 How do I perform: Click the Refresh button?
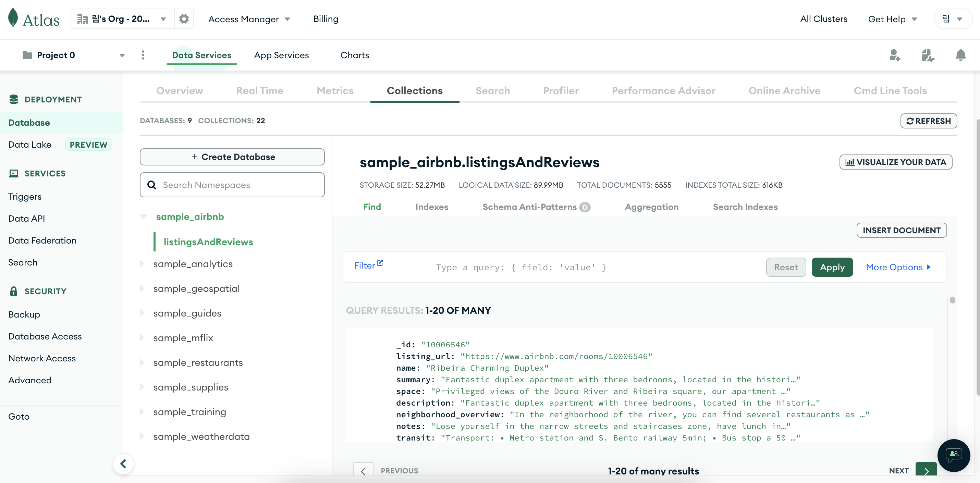928,121
